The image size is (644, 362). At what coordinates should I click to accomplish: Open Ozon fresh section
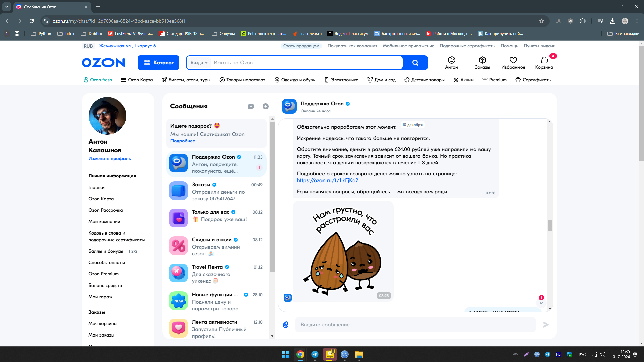click(98, 80)
